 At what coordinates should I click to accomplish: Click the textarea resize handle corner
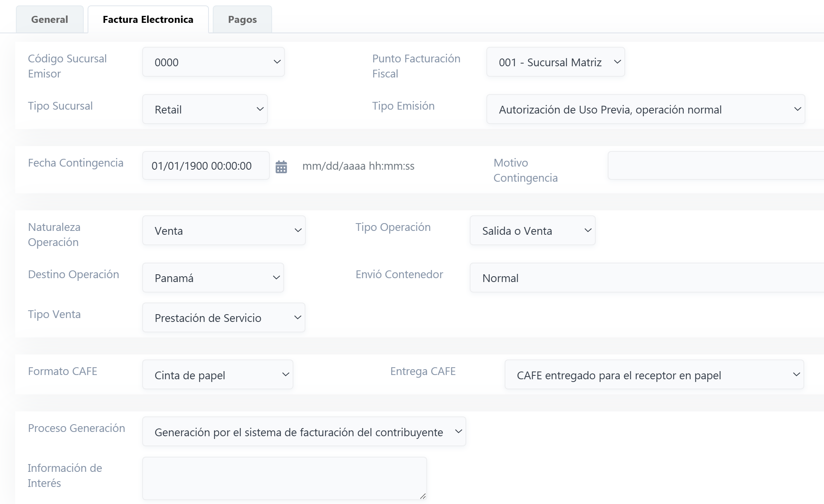point(423,496)
